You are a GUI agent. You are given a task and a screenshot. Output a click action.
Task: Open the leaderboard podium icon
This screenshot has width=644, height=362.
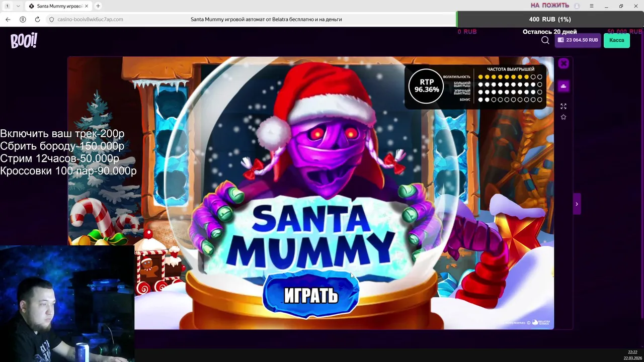563,86
